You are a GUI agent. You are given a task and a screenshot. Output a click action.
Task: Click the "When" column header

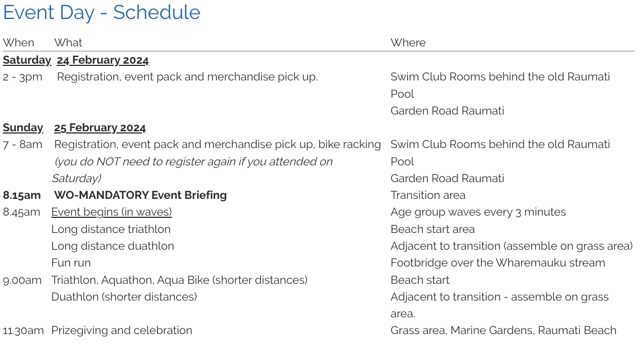point(18,42)
